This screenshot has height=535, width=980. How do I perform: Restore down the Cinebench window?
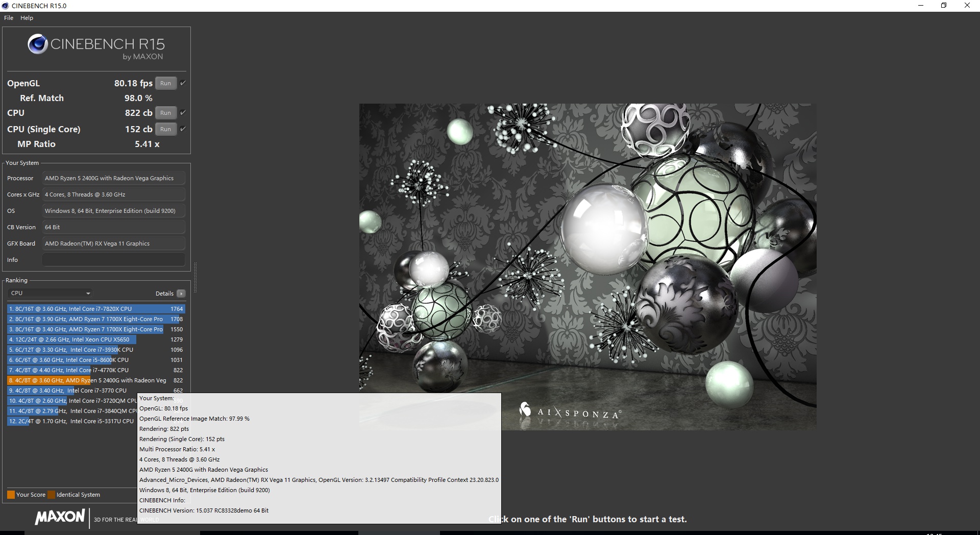tap(944, 6)
